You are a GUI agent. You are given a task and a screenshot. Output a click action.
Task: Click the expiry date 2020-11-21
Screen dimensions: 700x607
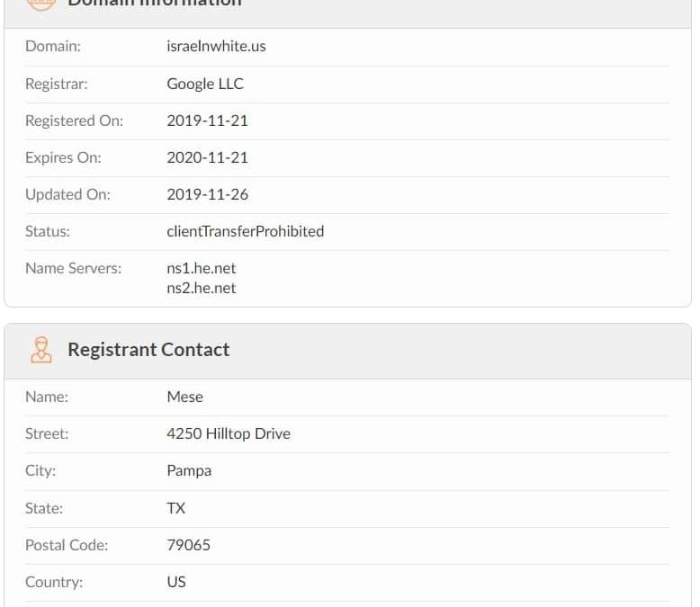coord(207,157)
